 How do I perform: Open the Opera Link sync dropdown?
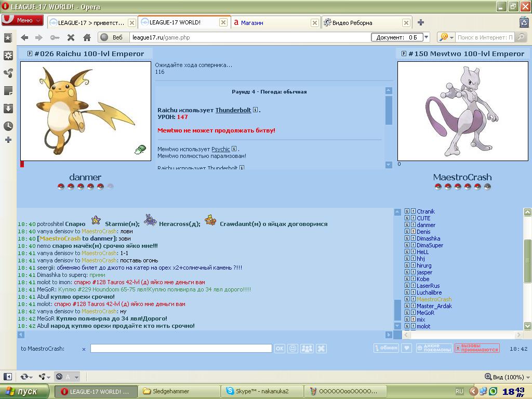pos(26,377)
